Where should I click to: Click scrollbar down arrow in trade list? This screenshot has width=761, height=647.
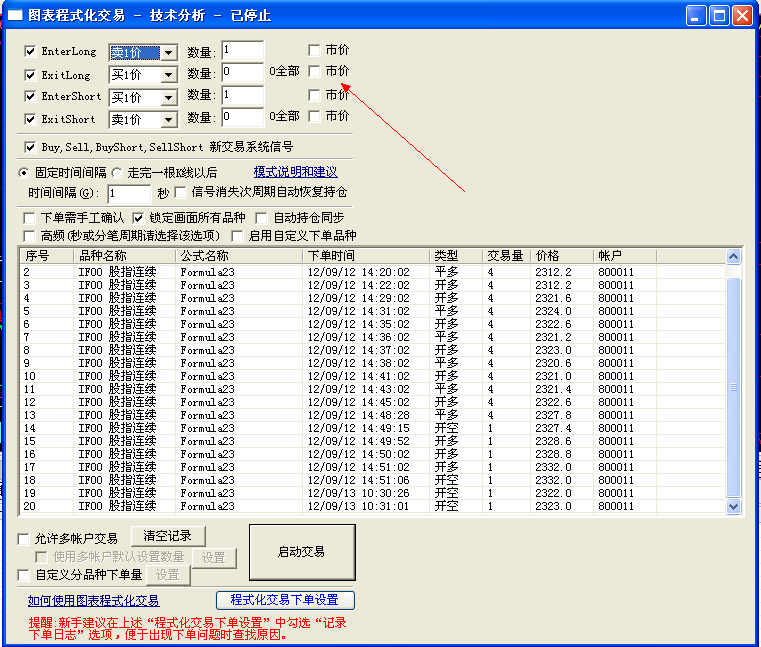click(x=733, y=506)
